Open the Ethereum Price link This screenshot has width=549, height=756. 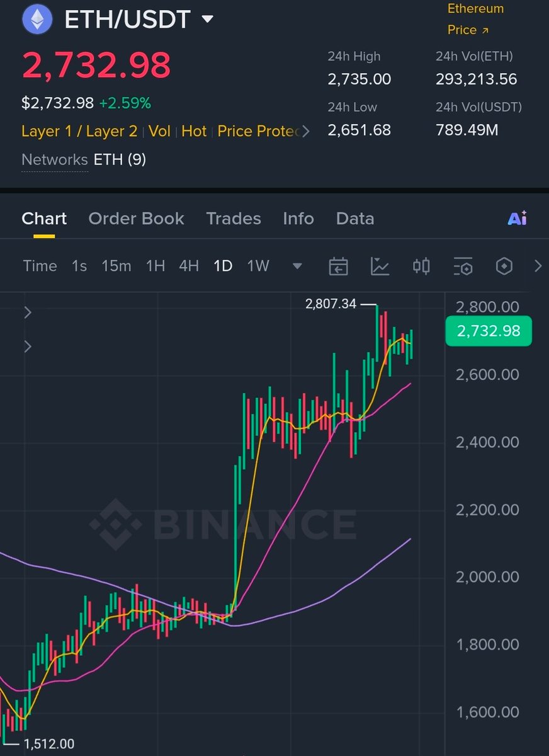[x=475, y=19]
